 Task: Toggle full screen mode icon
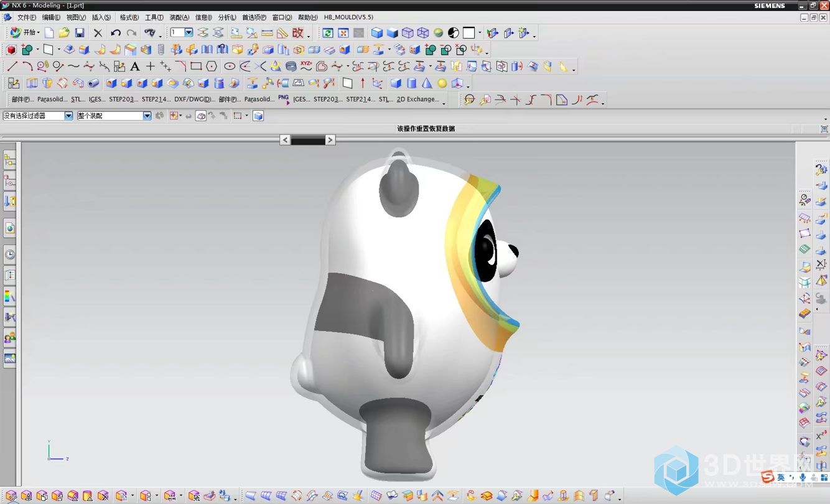coord(824,129)
